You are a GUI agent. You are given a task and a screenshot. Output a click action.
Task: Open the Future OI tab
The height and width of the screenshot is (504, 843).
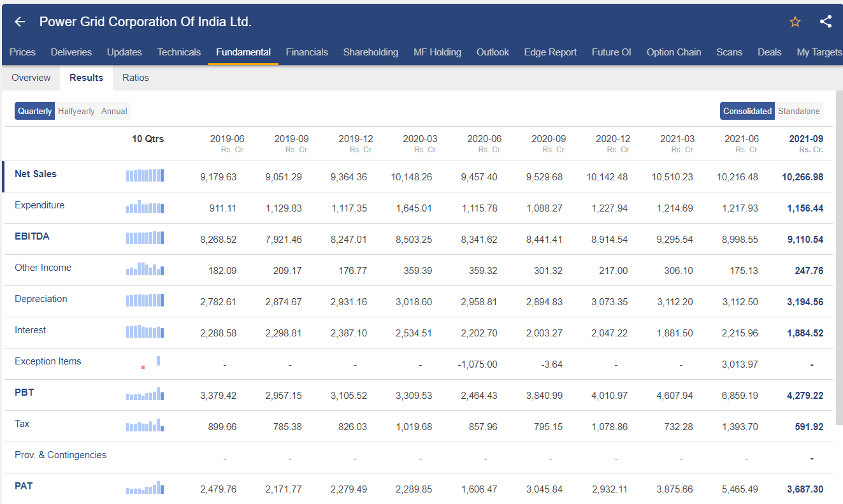[x=612, y=52]
